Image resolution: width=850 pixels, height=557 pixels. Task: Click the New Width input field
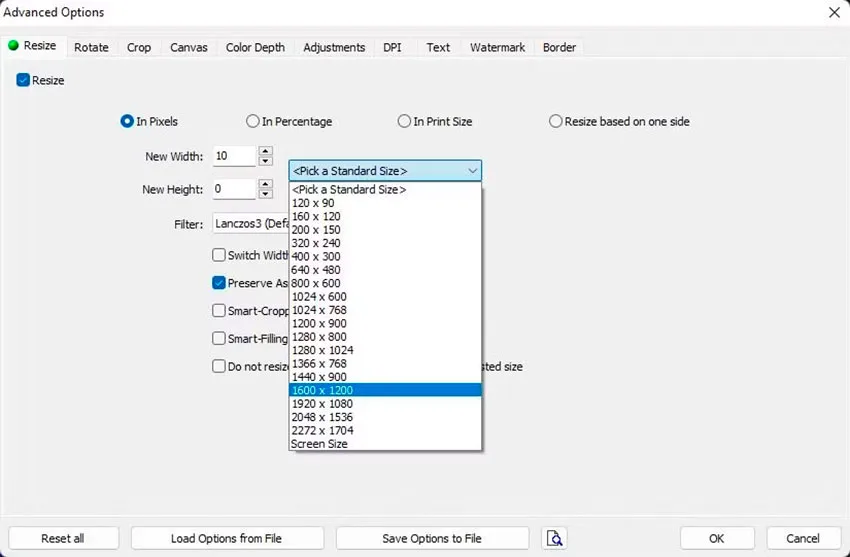234,156
